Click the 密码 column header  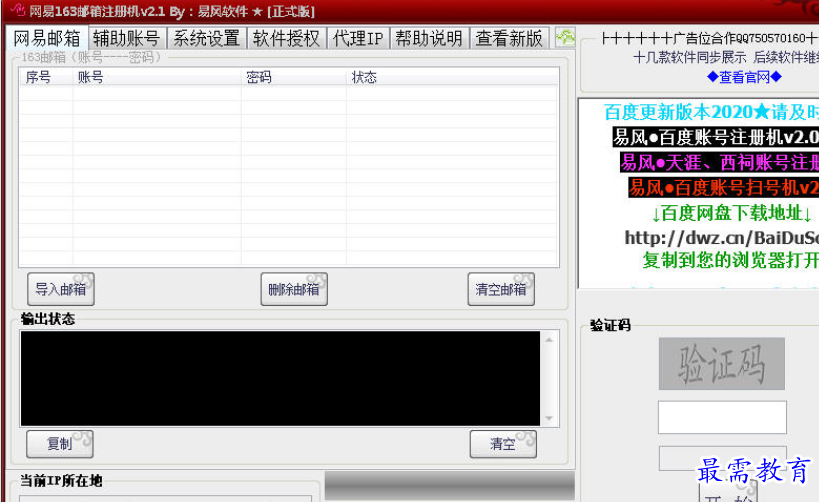coord(294,77)
